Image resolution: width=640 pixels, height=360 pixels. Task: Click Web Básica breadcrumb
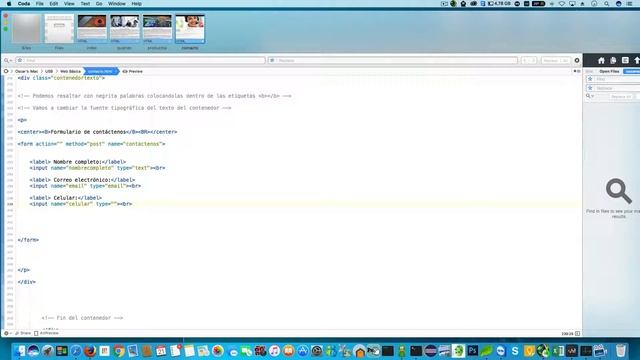point(70,71)
